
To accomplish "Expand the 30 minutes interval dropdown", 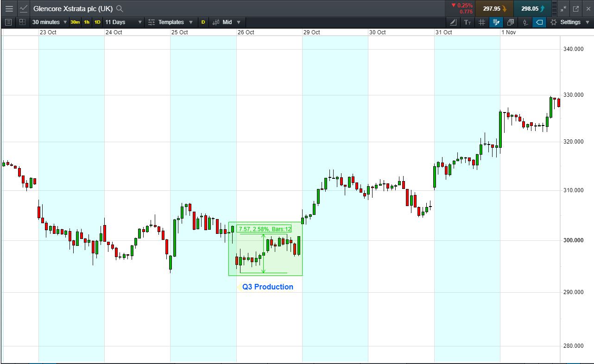I will [49, 22].
